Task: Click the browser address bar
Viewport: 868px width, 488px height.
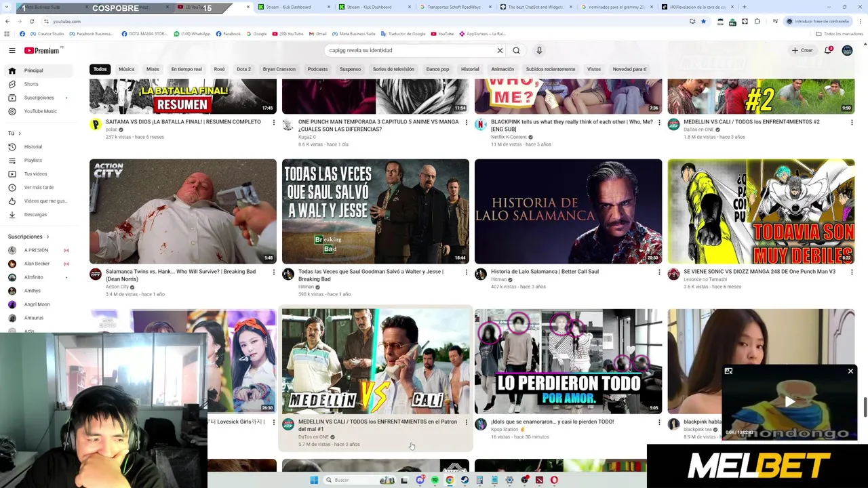Action: tap(366, 21)
